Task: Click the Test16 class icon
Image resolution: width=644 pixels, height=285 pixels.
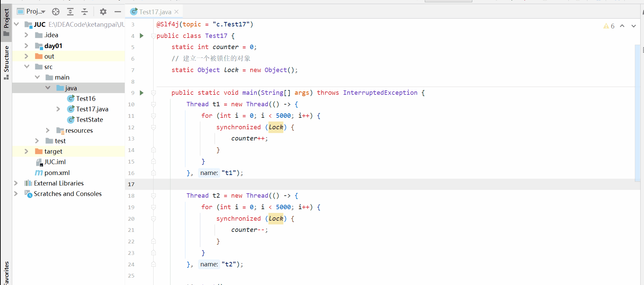Action: pyautogui.click(x=71, y=98)
